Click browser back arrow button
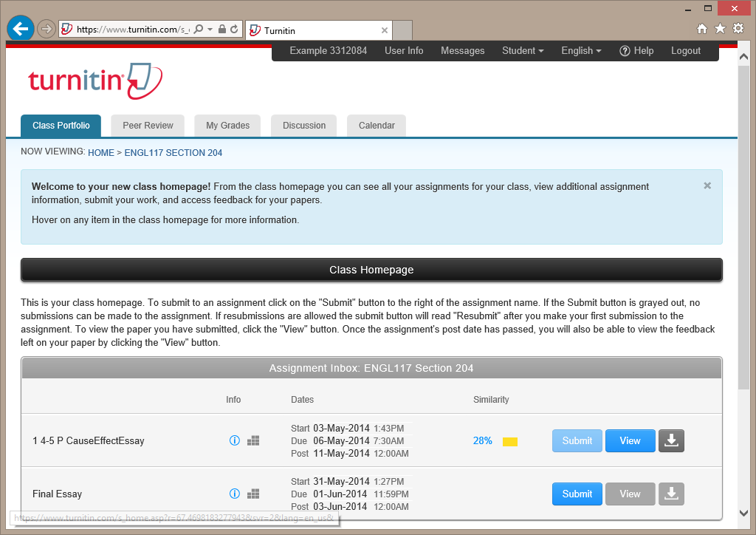The image size is (756, 535). coord(20,29)
